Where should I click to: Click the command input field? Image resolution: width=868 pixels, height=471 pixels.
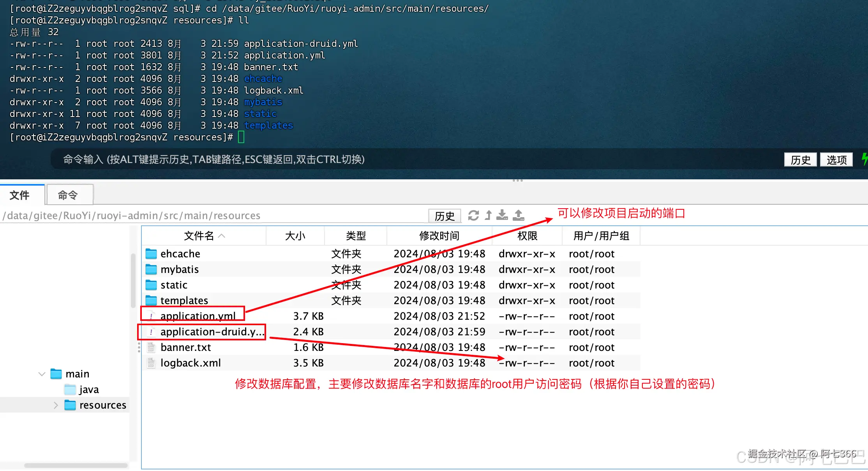click(390, 159)
